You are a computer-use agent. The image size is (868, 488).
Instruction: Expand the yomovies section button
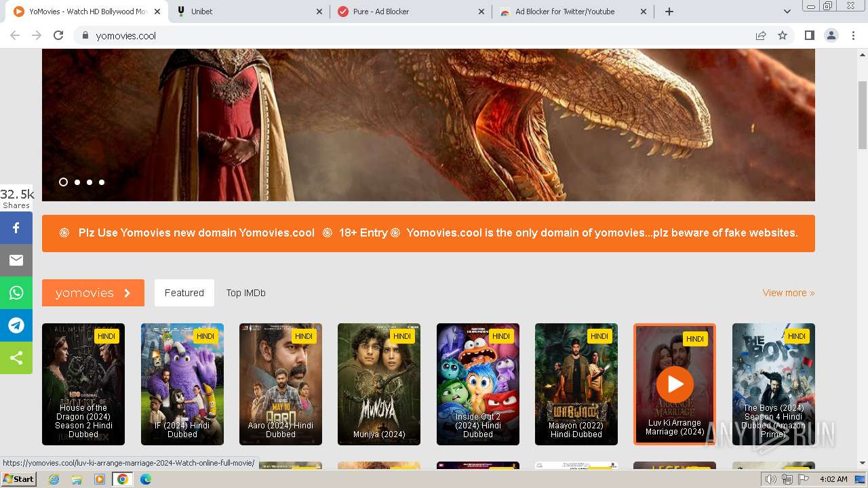click(93, 293)
